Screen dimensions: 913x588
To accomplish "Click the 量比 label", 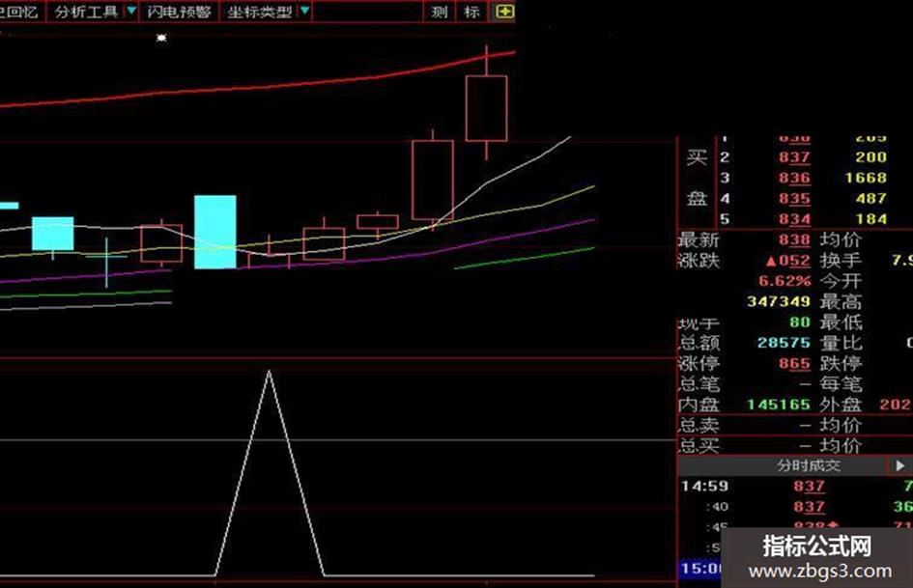I will [841, 343].
